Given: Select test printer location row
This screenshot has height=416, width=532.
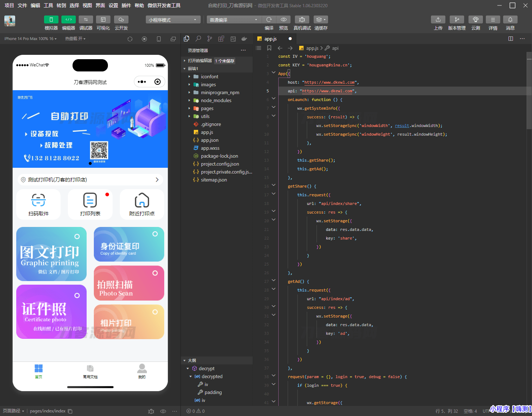Looking at the screenshot, I should coord(90,180).
